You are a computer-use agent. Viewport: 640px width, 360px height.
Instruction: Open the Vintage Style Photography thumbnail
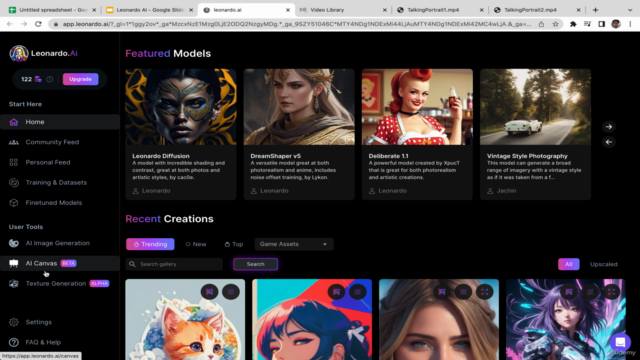pos(535,107)
